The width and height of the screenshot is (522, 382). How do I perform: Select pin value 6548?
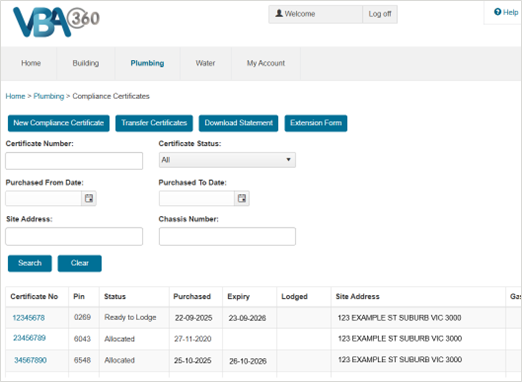pyautogui.click(x=82, y=360)
